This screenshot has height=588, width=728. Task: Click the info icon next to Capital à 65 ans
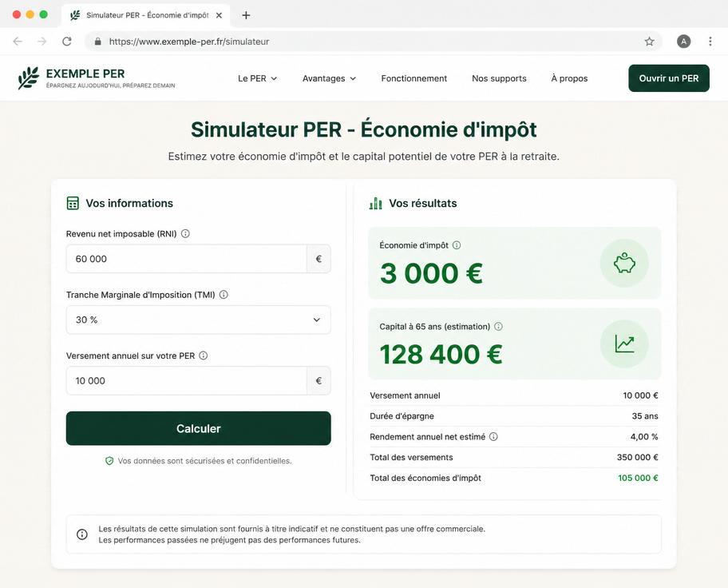498,326
